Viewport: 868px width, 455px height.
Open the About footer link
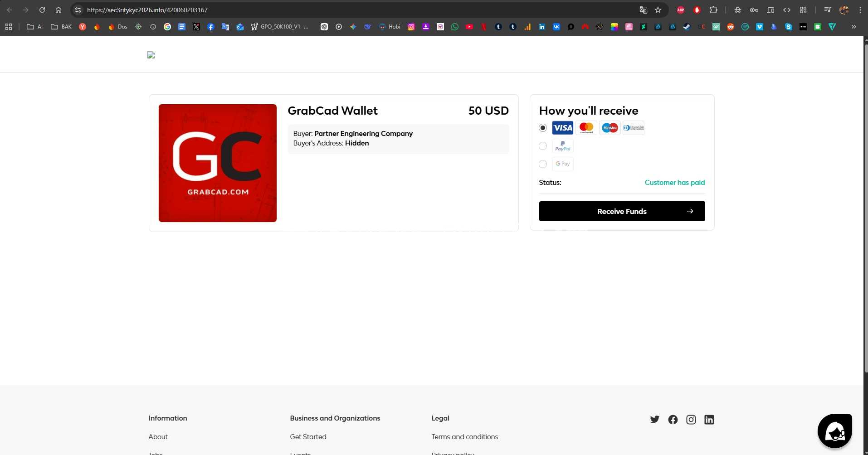(158, 437)
